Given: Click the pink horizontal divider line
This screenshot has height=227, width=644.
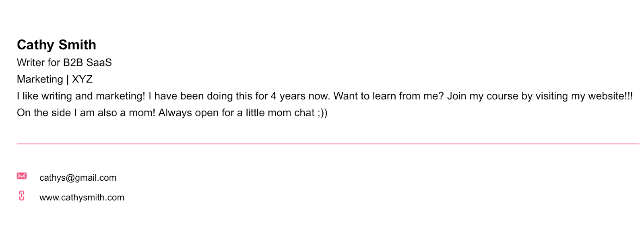Looking at the screenshot, I should click(328, 144).
